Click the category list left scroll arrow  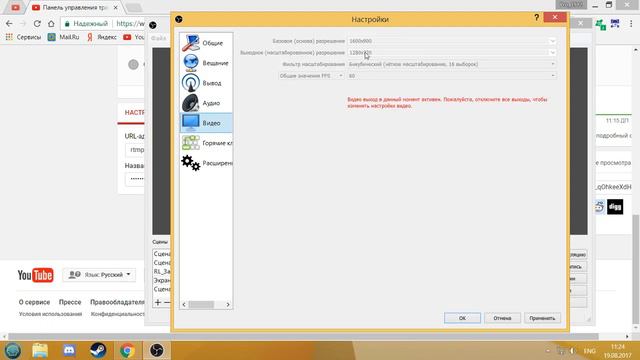[x=184, y=304]
